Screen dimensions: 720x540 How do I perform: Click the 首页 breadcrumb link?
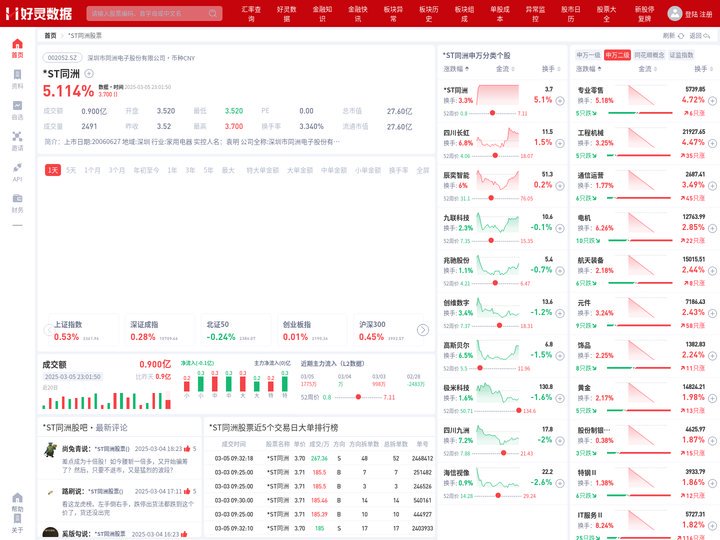[x=50, y=35]
